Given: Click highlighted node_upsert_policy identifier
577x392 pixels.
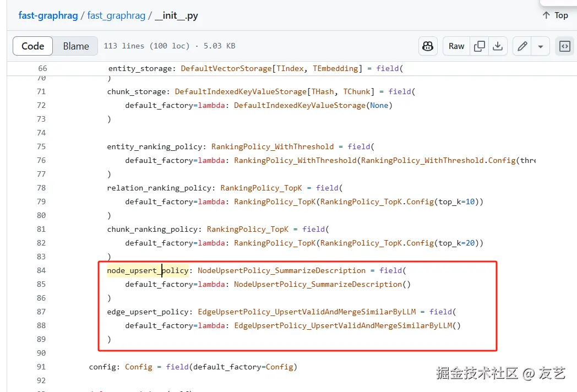Looking at the screenshot, I should 148,270.
